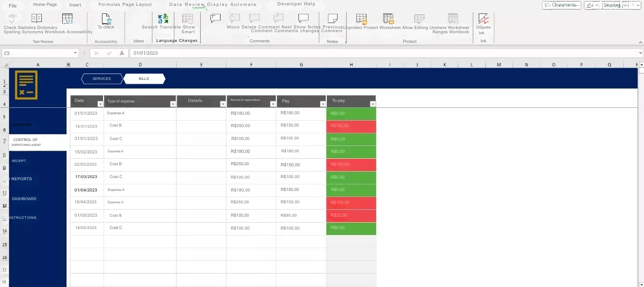This screenshot has width=644, height=287.
Task: Open the Type of expense filter dropdown
Action: pos(172,104)
